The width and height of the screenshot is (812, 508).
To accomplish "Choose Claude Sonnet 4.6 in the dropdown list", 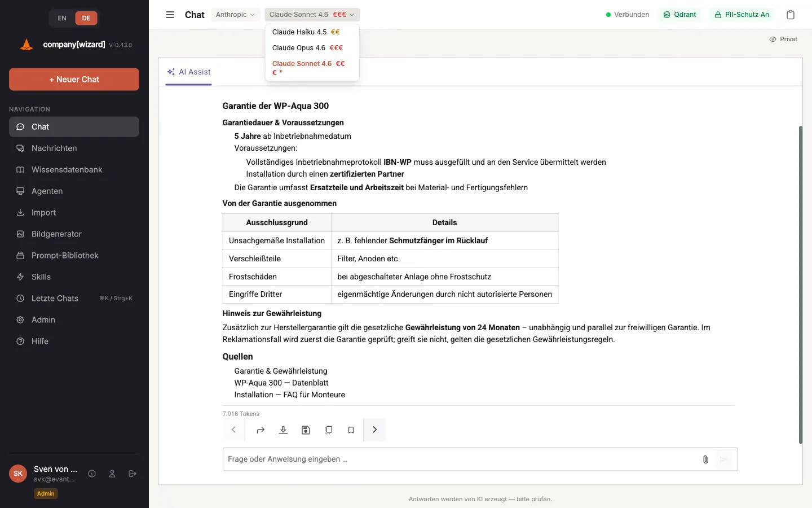I will [x=312, y=68].
